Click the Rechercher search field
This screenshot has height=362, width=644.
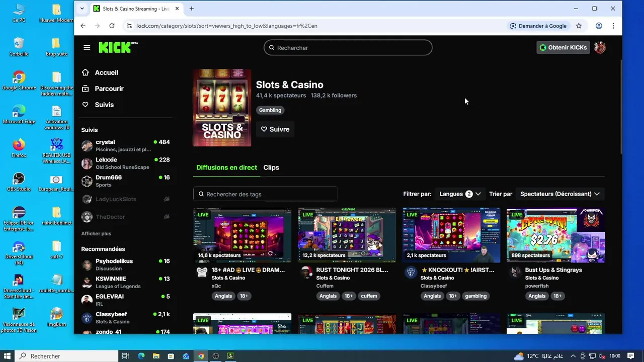pyautogui.click(x=348, y=48)
